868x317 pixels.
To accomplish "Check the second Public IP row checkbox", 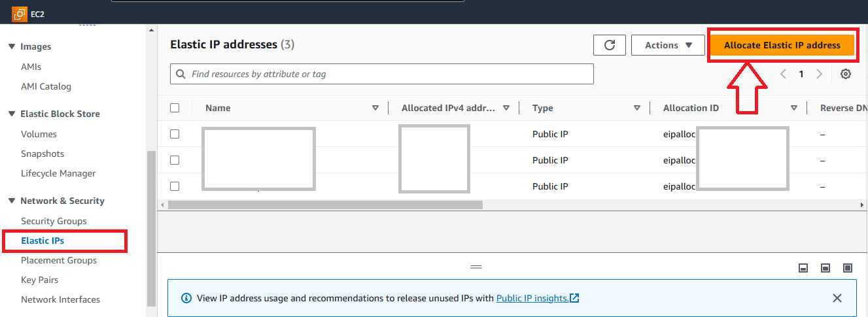I will [175, 160].
